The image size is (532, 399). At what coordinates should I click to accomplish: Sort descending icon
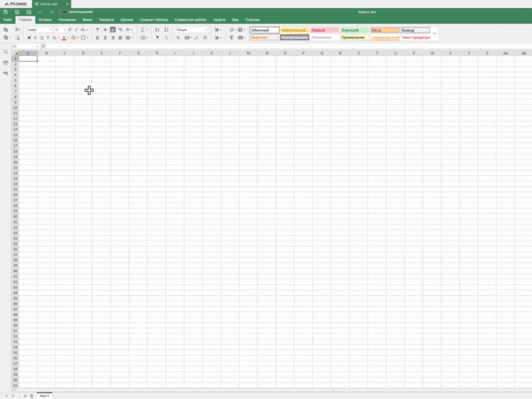166,30
